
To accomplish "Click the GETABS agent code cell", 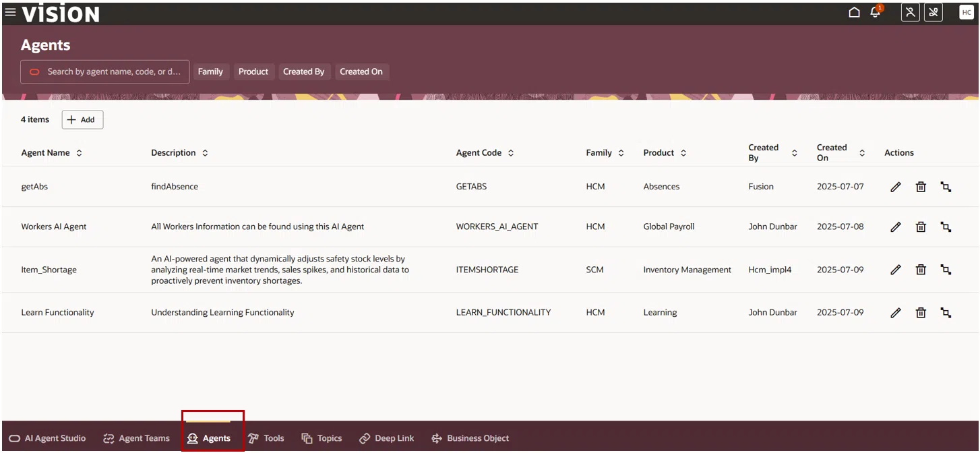I will (x=471, y=187).
